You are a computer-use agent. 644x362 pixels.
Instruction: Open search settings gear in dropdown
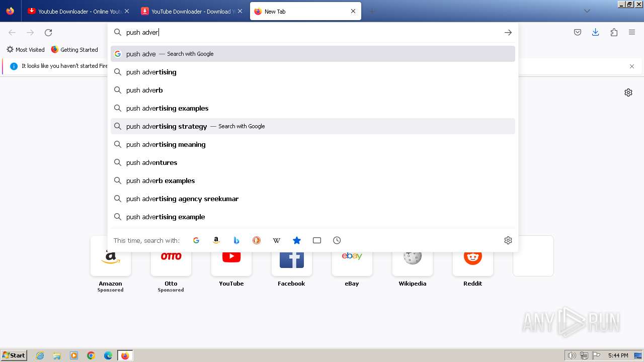pyautogui.click(x=508, y=240)
